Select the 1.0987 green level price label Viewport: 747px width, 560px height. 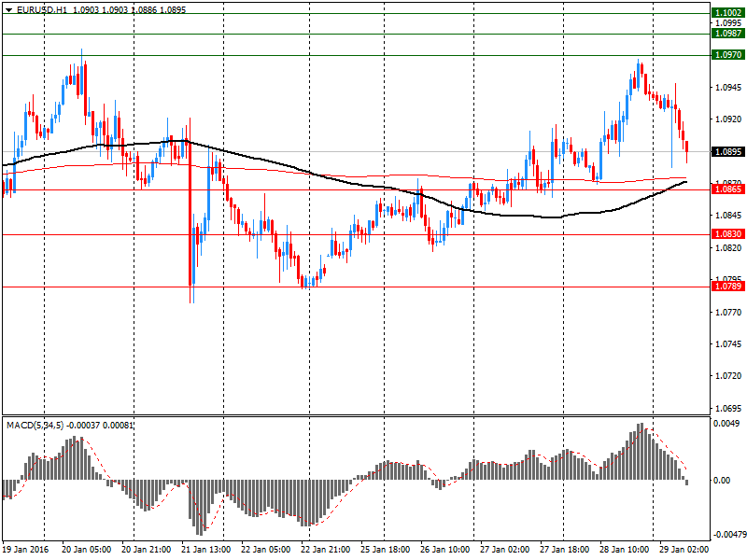click(728, 34)
